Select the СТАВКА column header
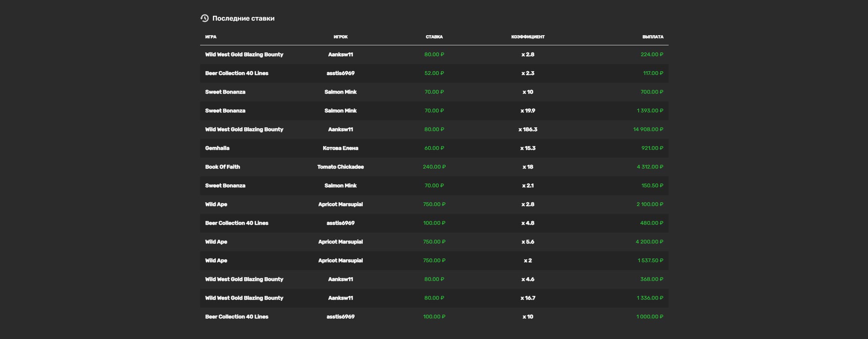Image resolution: width=868 pixels, height=339 pixels. click(434, 37)
